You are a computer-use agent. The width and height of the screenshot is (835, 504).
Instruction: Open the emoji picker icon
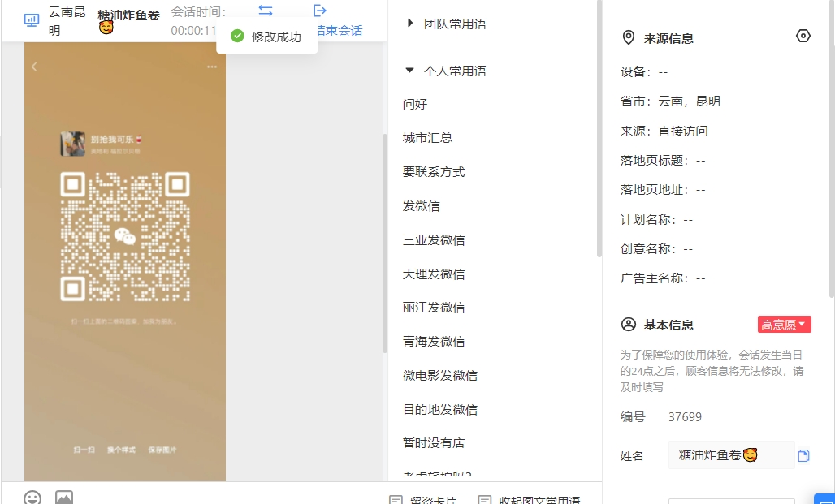(x=32, y=498)
